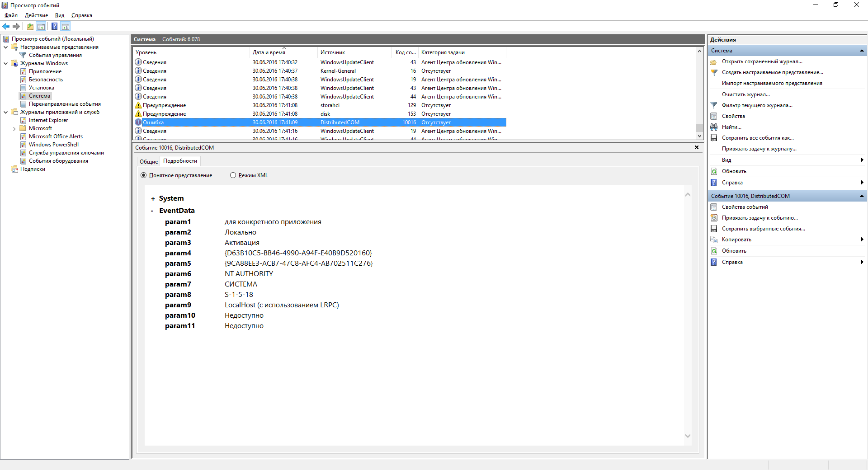Viewport: 868px width, 470px height.
Task: Close the event 10016 details pane
Action: [x=697, y=147]
